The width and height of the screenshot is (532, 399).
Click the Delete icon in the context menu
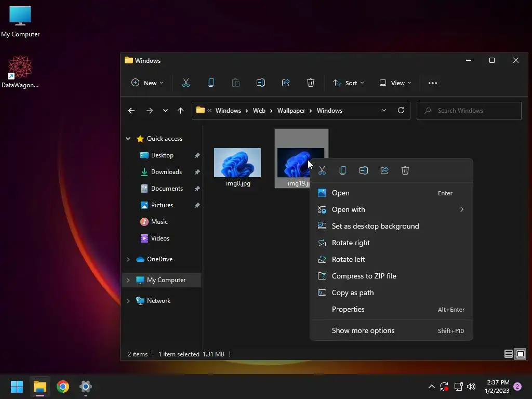point(405,170)
